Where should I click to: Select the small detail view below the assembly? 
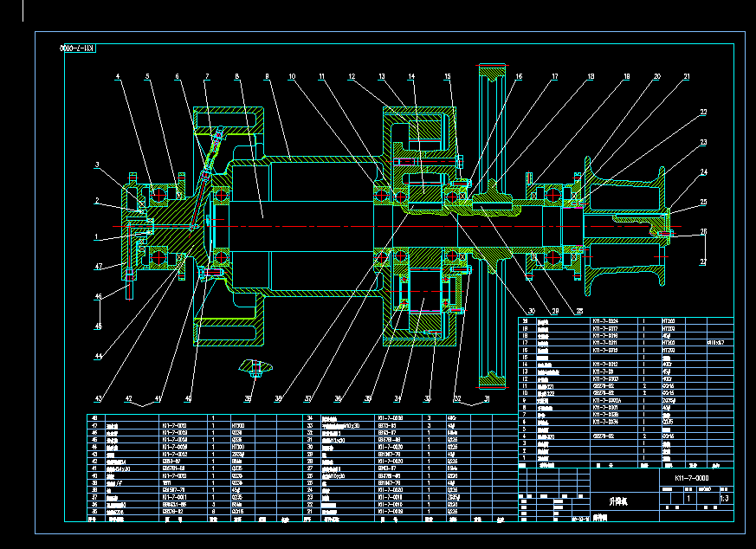[x=255, y=368]
